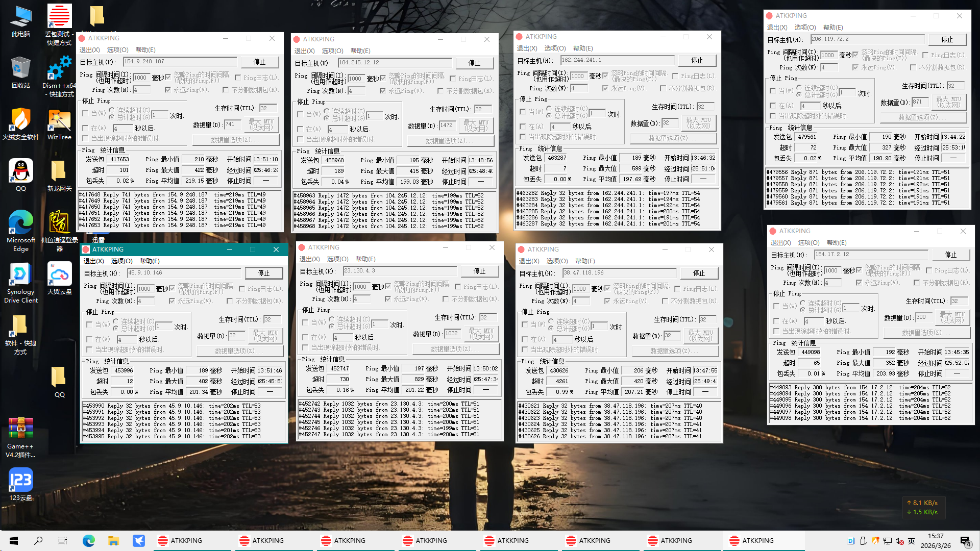Launch the Dism++x64 shortcut icon

(59, 76)
